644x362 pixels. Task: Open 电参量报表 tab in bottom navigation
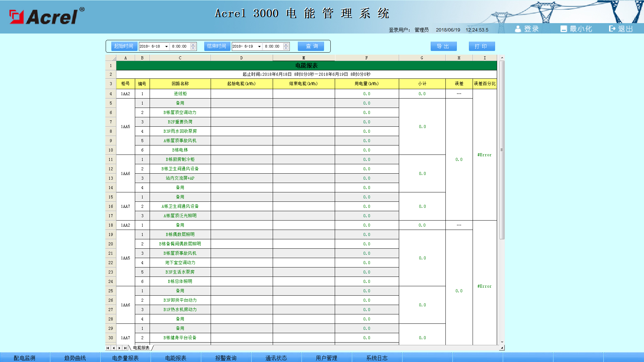pos(125,358)
